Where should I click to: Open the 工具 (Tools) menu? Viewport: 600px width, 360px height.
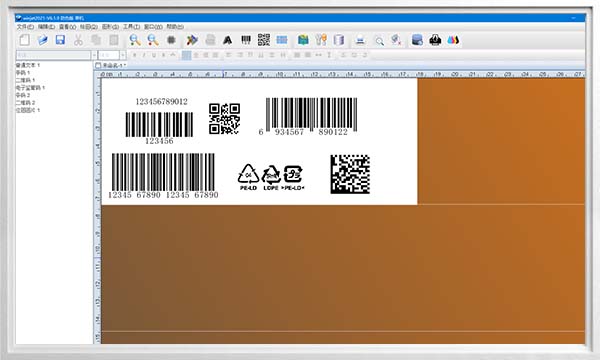[x=131, y=27]
